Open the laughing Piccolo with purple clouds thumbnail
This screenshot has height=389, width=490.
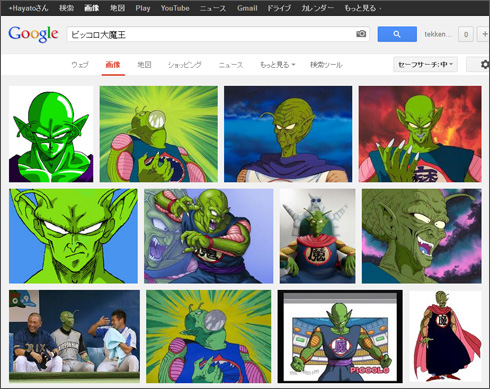coord(422,236)
